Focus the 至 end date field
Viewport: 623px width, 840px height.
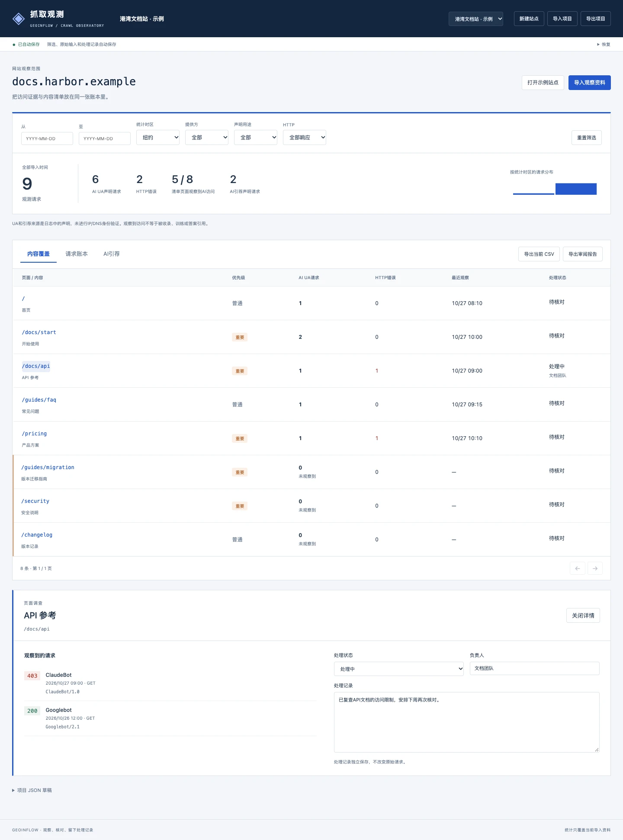tap(105, 138)
